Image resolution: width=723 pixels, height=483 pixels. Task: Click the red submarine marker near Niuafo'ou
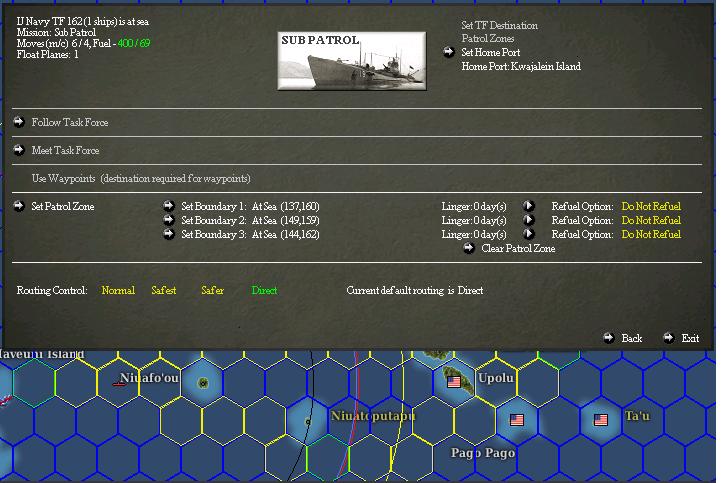119,383
